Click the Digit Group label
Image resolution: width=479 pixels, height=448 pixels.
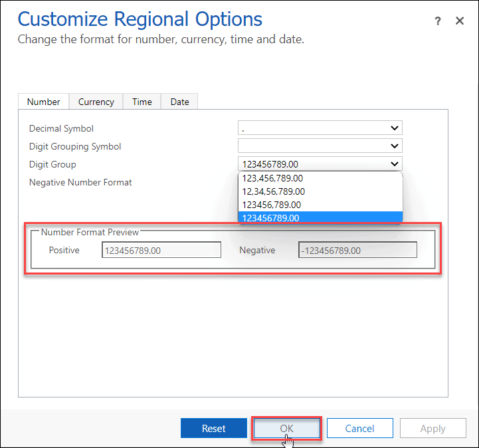[x=52, y=164]
